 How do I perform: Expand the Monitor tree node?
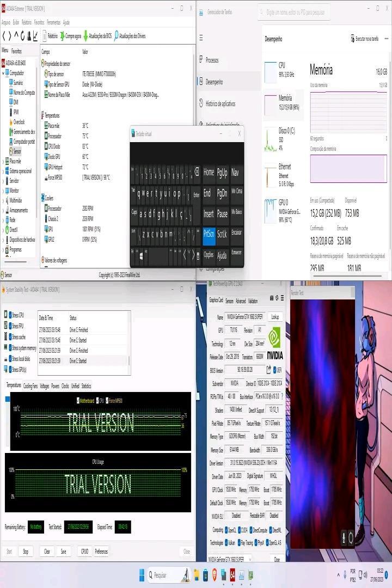3,191
